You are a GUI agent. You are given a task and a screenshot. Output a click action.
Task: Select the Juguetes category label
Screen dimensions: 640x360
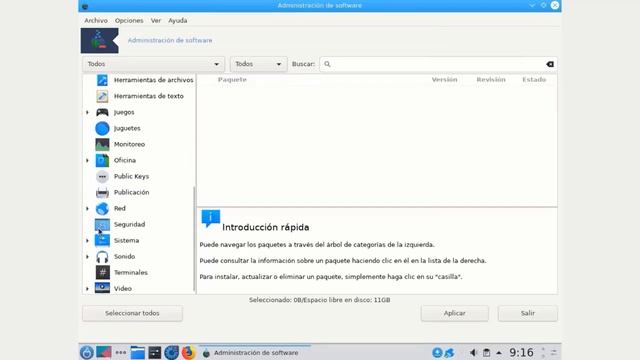click(x=127, y=128)
